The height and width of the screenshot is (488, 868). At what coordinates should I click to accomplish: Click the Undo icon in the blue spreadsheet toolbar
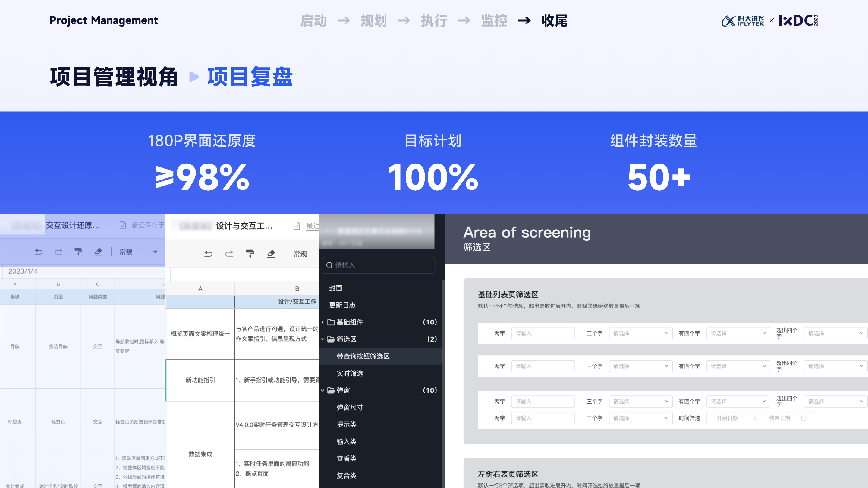click(x=38, y=252)
